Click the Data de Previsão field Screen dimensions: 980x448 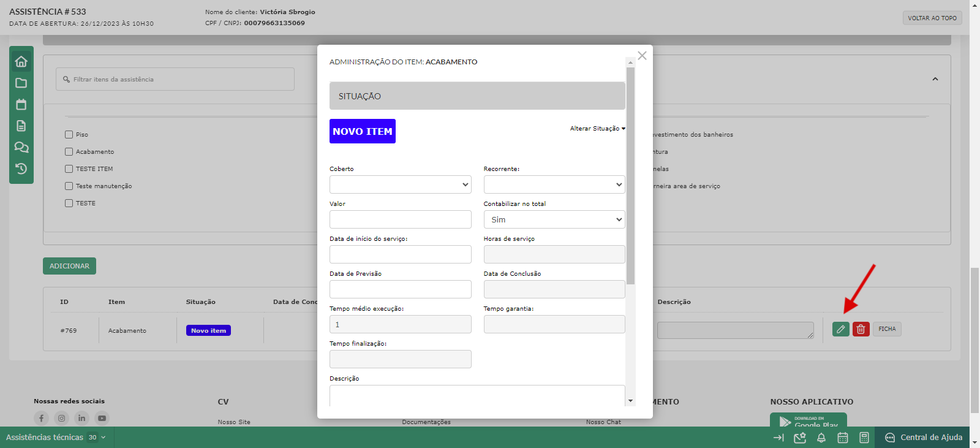point(401,289)
